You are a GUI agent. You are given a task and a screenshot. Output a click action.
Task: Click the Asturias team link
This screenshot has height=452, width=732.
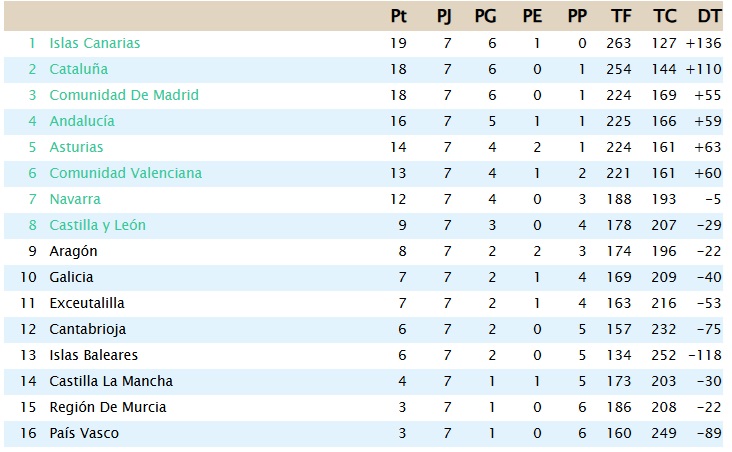[76, 147]
